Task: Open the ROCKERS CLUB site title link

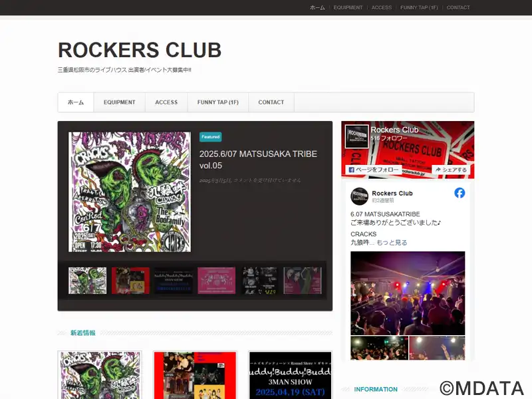Action: pyautogui.click(x=140, y=50)
